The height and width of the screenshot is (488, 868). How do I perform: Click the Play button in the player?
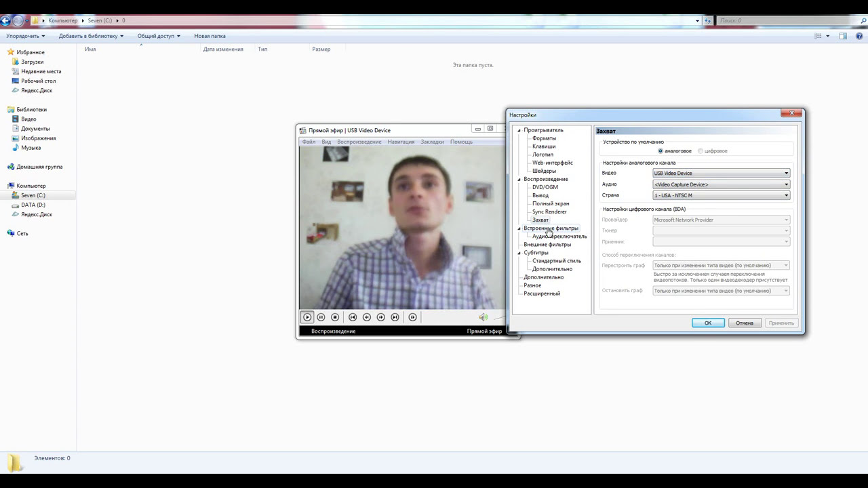pyautogui.click(x=307, y=317)
